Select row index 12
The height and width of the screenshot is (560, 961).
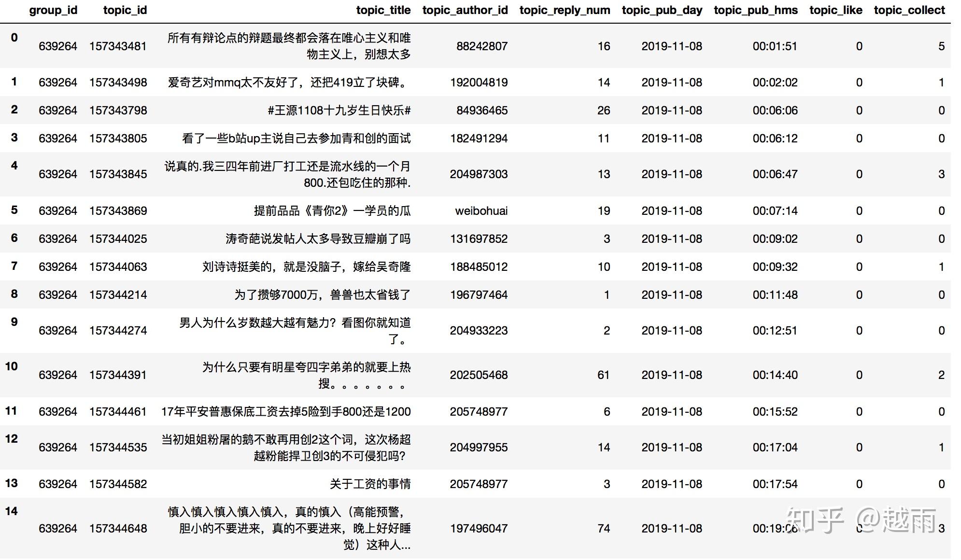pos(12,439)
